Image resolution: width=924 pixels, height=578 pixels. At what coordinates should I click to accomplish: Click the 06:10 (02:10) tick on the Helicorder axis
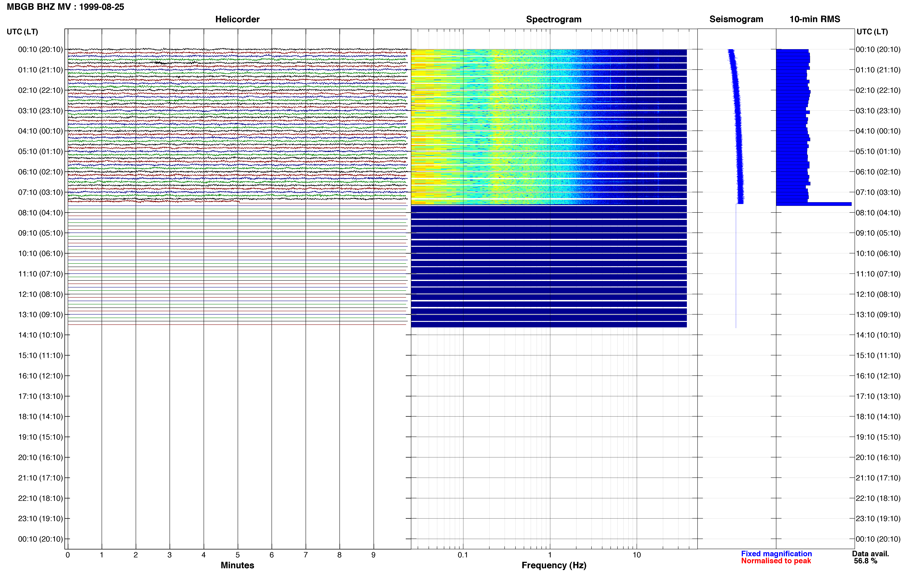[x=41, y=172]
